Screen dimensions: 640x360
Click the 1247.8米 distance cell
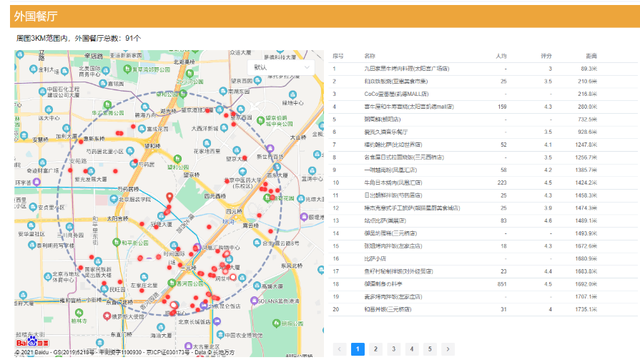click(586, 144)
